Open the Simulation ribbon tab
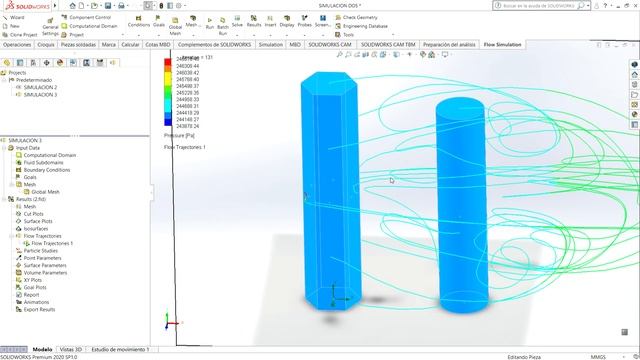This screenshot has height=360, width=640. [x=271, y=44]
